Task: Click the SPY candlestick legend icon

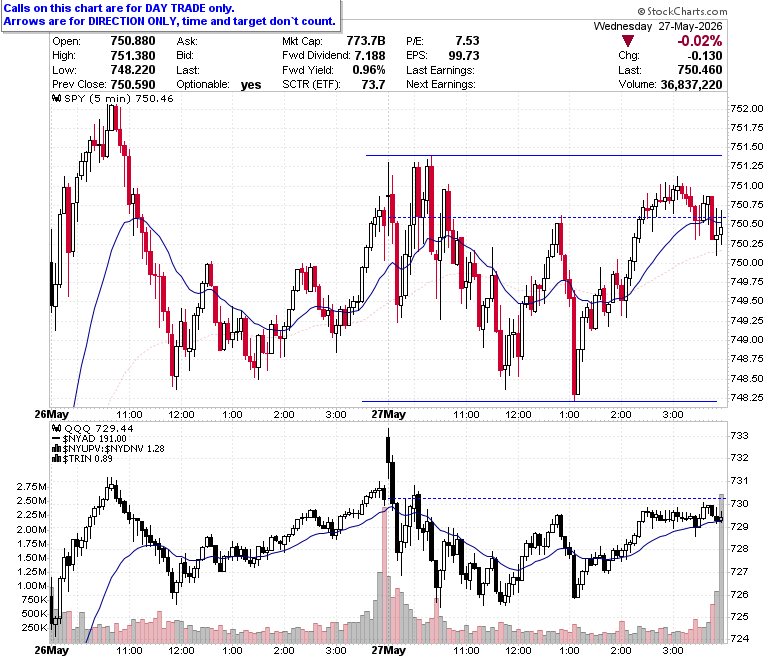Action: point(57,98)
